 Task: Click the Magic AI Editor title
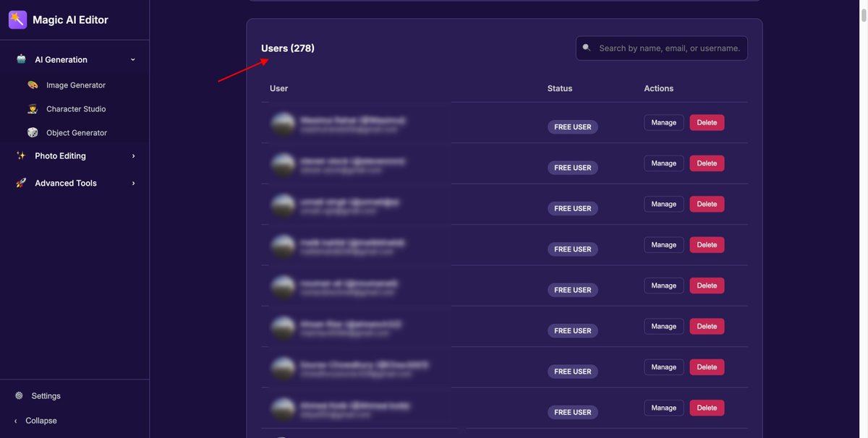coord(70,20)
